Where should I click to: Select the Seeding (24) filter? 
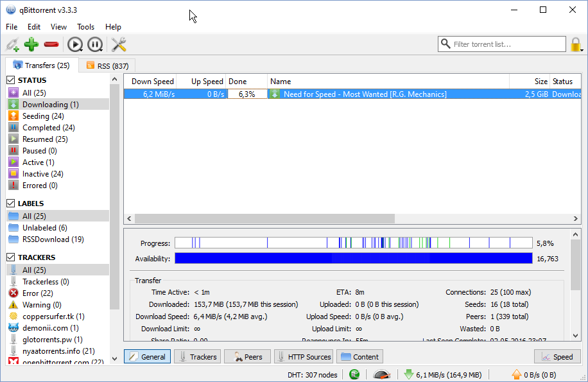click(x=58, y=116)
